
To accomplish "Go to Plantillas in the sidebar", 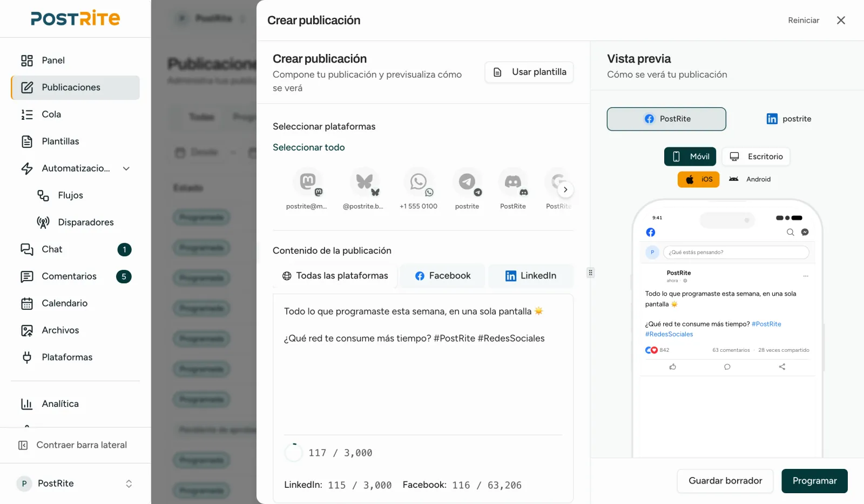I will [x=75, y=141].
